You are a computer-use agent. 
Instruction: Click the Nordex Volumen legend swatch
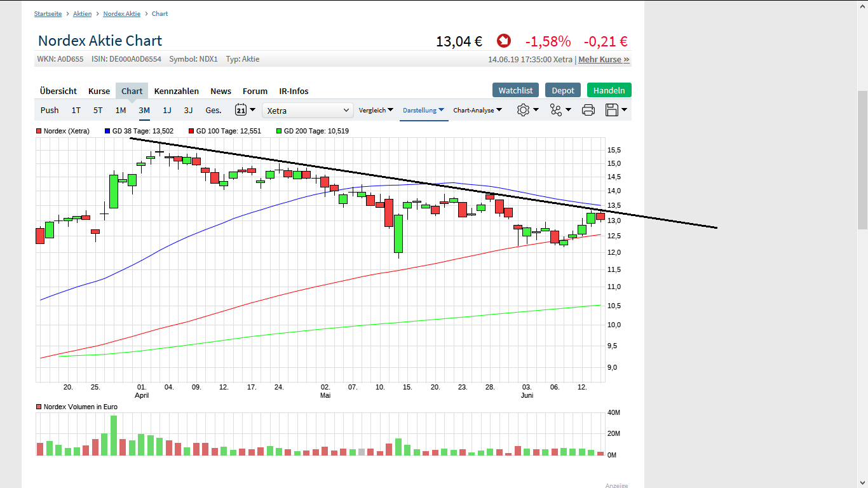point(39,406)
